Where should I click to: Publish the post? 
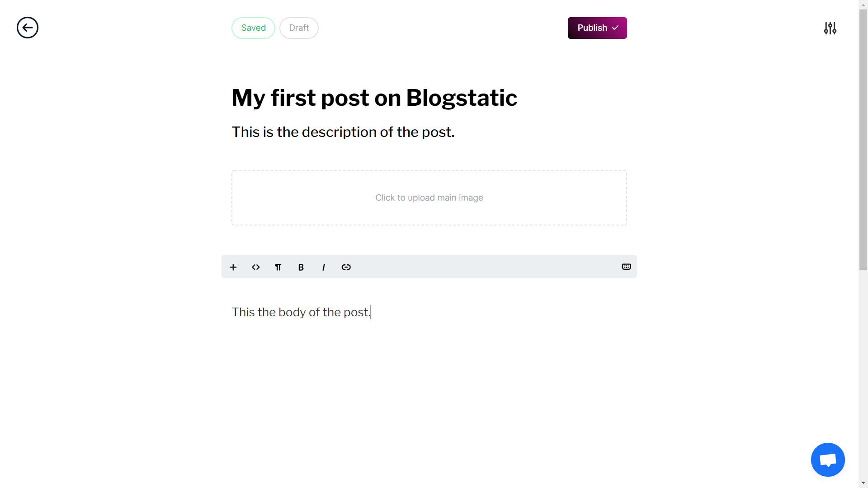[x=592, y=28]
